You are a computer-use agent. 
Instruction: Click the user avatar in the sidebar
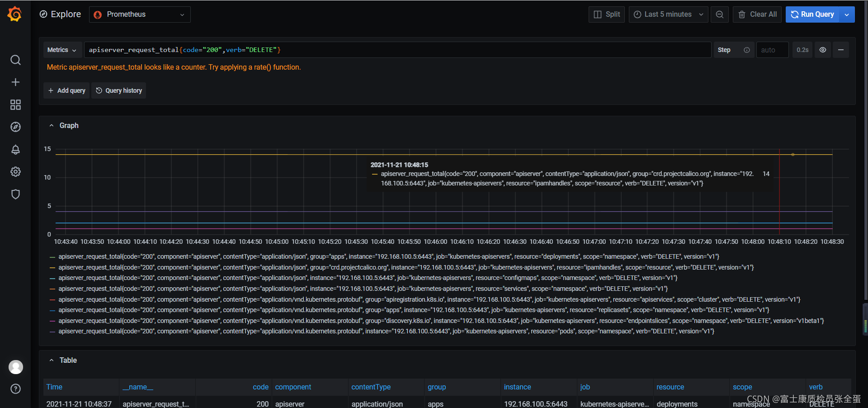(16, 367)
